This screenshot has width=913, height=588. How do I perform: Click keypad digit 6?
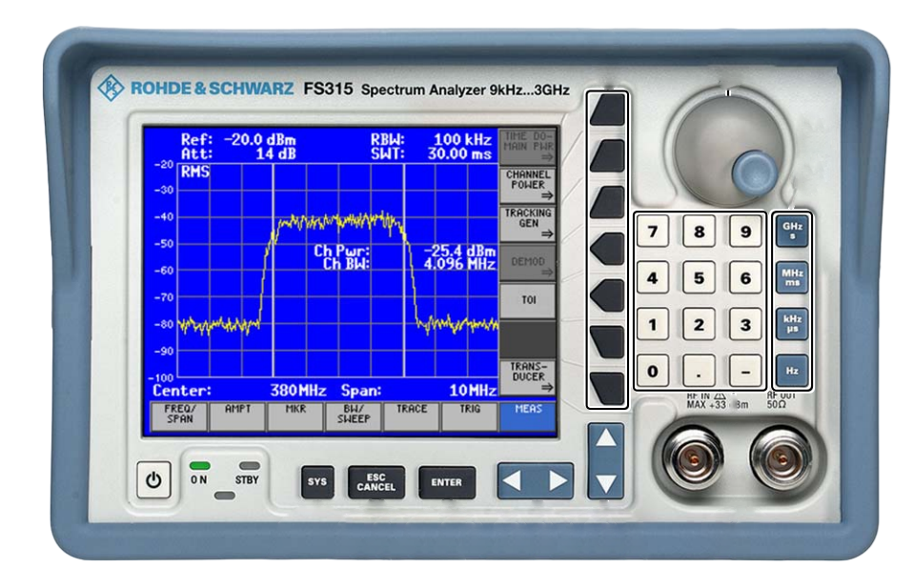coord(745,278)
